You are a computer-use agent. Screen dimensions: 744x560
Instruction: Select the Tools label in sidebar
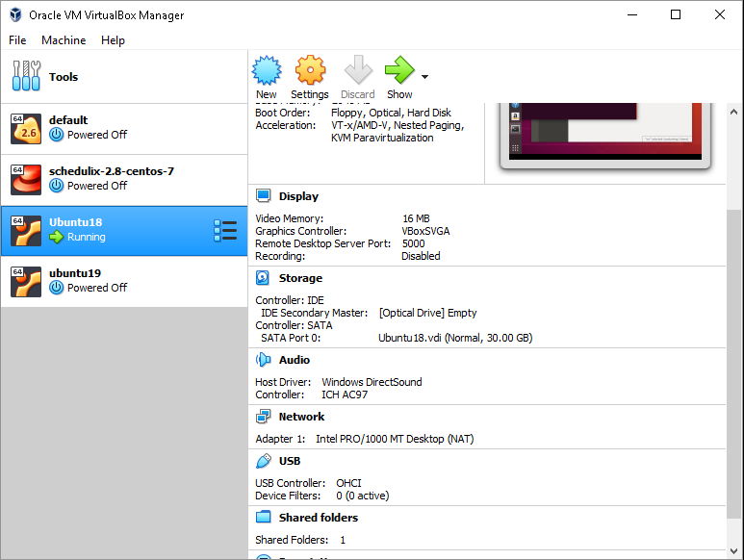pos(64,77)
